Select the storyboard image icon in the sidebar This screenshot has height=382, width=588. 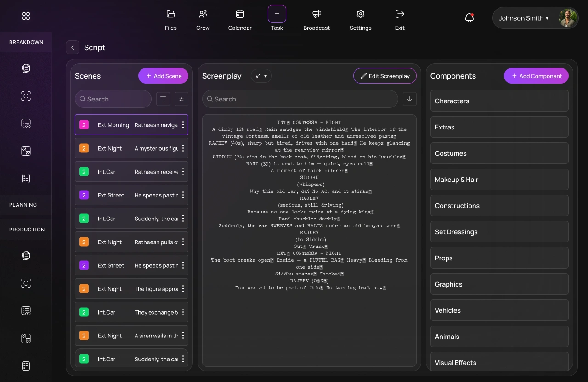[26, 151]
